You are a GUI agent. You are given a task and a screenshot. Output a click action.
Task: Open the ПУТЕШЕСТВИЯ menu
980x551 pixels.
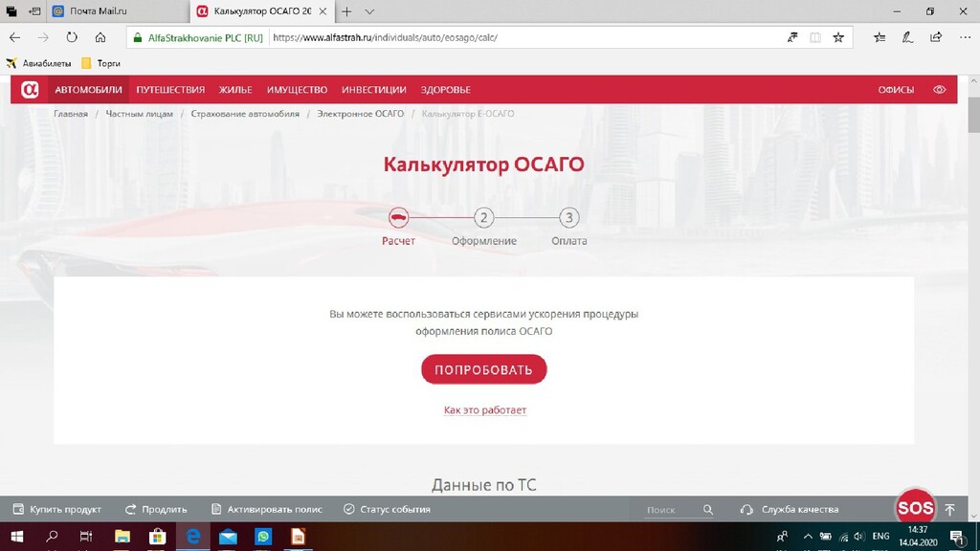coord(170,89)
